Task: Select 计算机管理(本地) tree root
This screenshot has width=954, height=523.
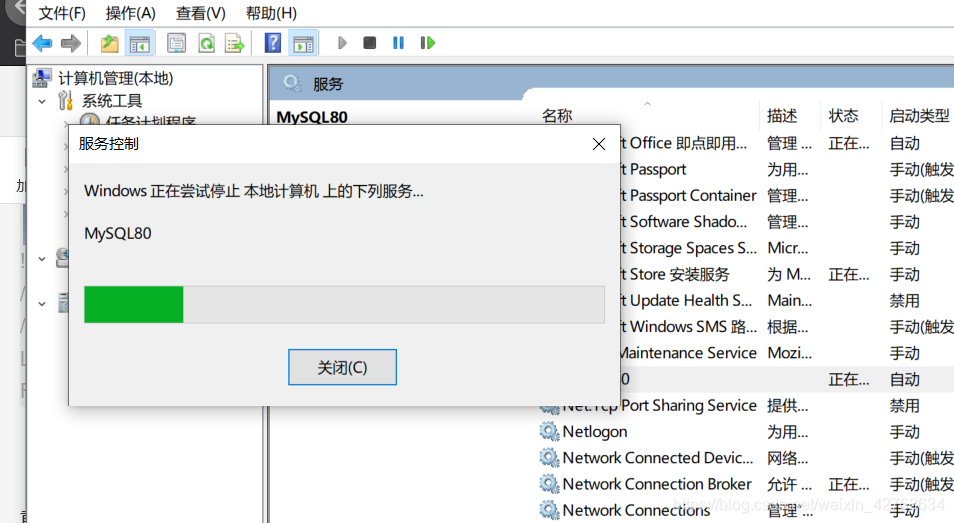Action: tap(116, 78)
